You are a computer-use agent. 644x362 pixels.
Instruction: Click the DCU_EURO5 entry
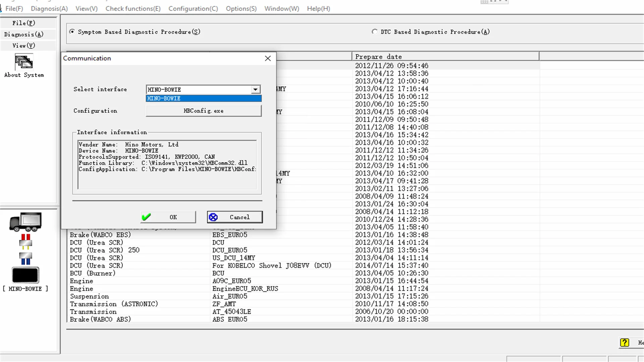click(x=230, y=250)
